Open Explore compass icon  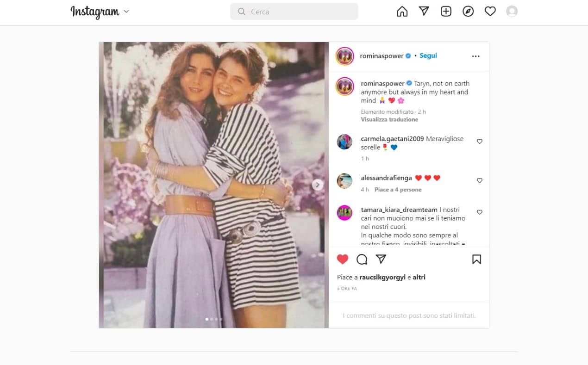click(x=468, y=12)
